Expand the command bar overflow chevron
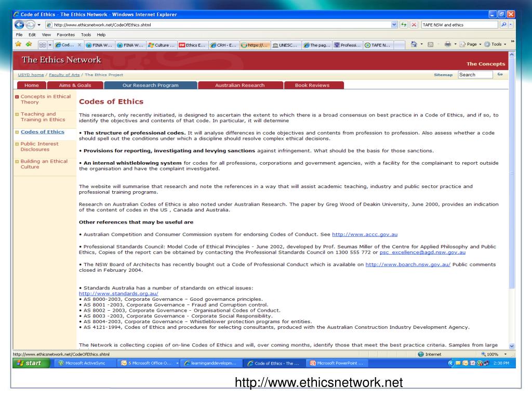532x399 pixels. point(512,42)
